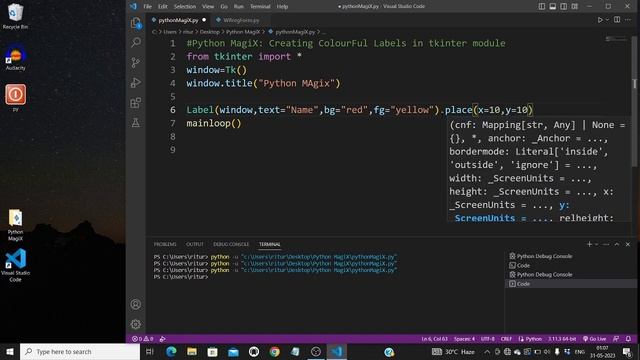Viewport: 640px width, 360px height.
Task: Select the Terminal panel tab
Action: (269, 244)
